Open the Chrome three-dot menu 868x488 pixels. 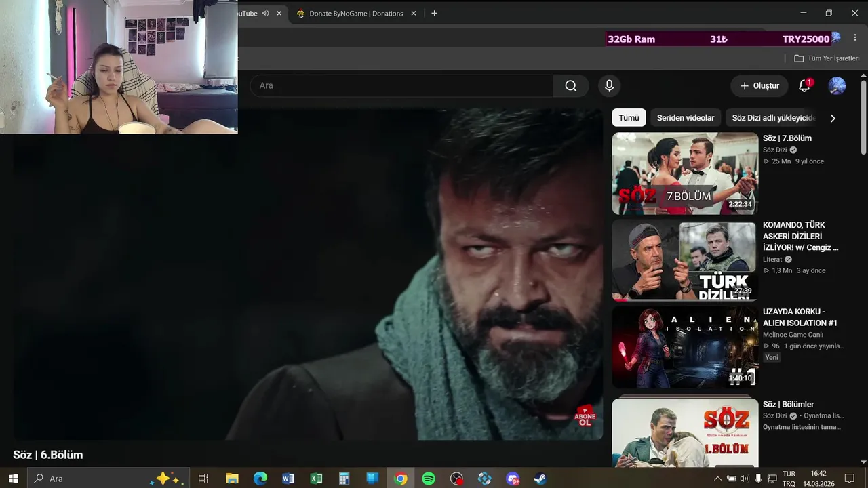pos(855,38)
